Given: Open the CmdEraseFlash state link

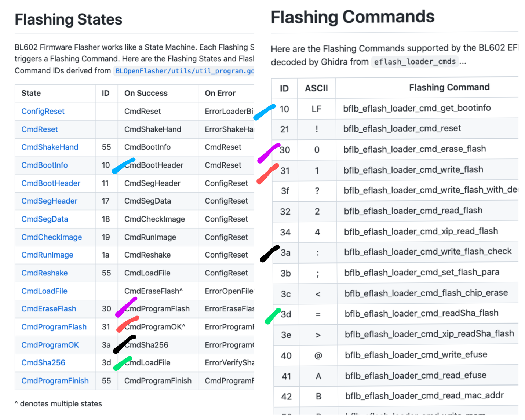Looking at the screenshot, I should click(48, 309).
